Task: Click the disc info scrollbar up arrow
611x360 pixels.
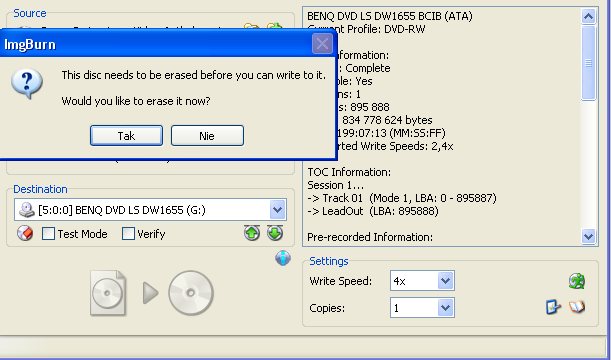Action: 588,16
